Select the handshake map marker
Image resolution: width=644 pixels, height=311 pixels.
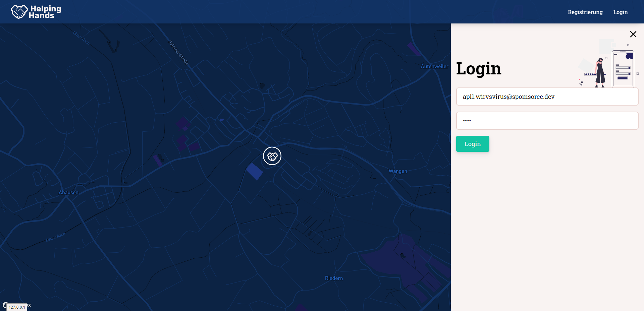pyautogui.click(x=272, y=156)
